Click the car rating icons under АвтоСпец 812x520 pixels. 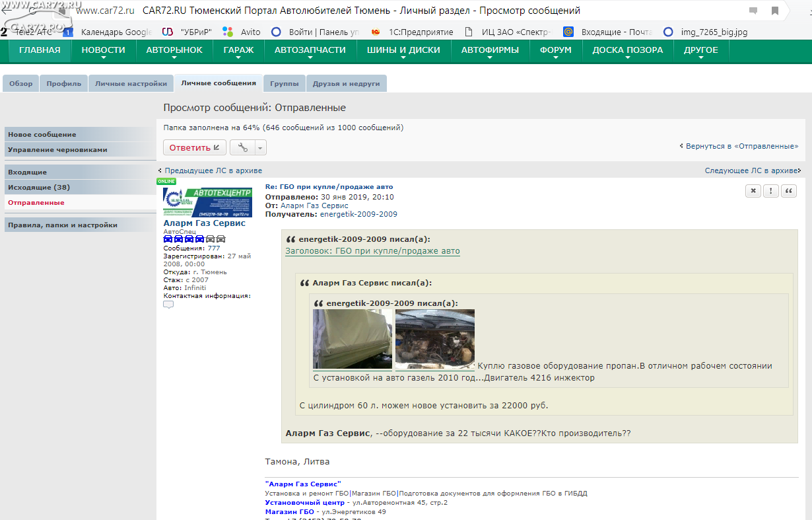(194, 239)
